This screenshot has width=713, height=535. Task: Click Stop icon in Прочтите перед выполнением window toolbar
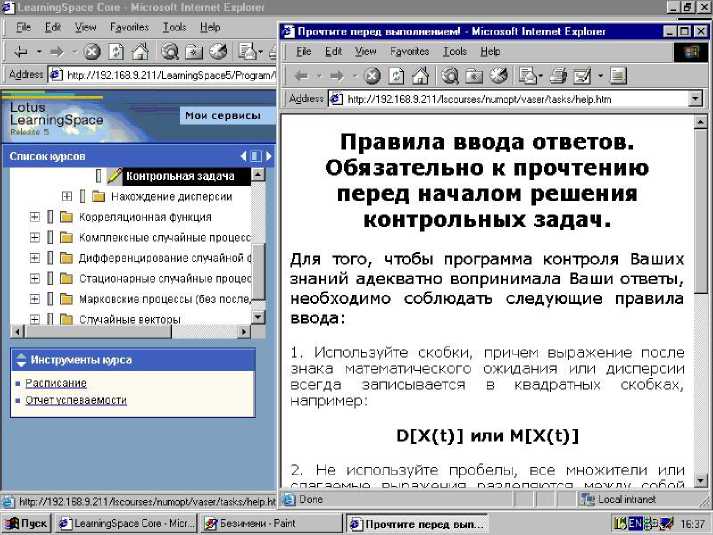(x=372, y=76)
